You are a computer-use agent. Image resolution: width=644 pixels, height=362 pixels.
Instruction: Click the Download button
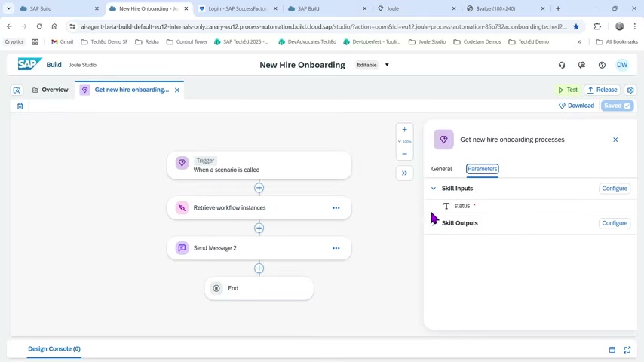tap(576, 106)
